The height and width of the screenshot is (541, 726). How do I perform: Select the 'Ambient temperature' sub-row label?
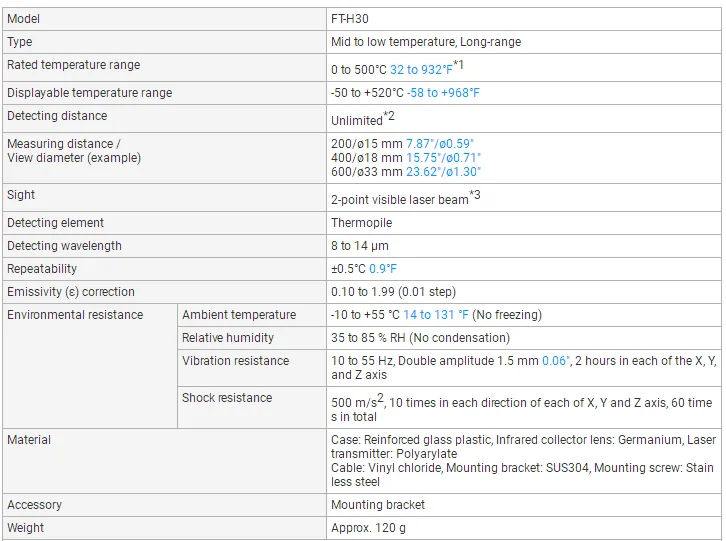coord(239,315)
